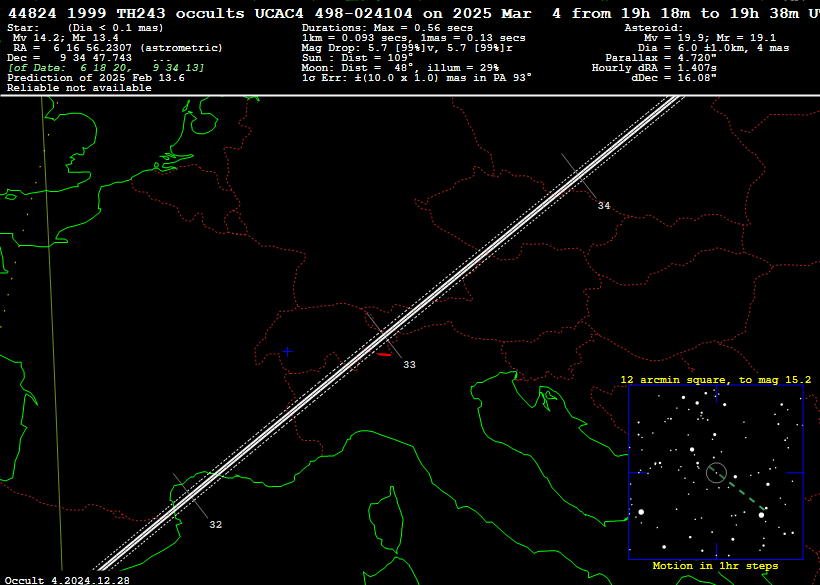Click the green '[of Date: 6 18 20, 9 34 13]' text
This screenshot has width=820, height=585.
tap(106, 67)
